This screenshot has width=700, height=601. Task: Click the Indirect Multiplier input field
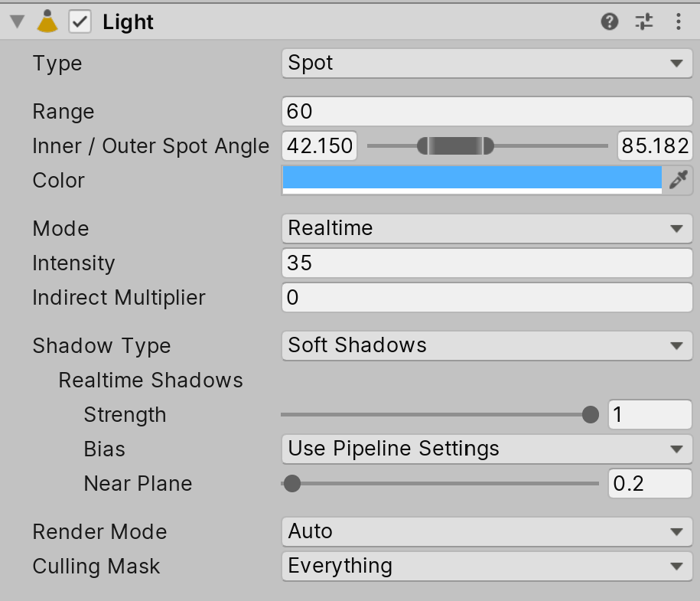coord(487,298)
